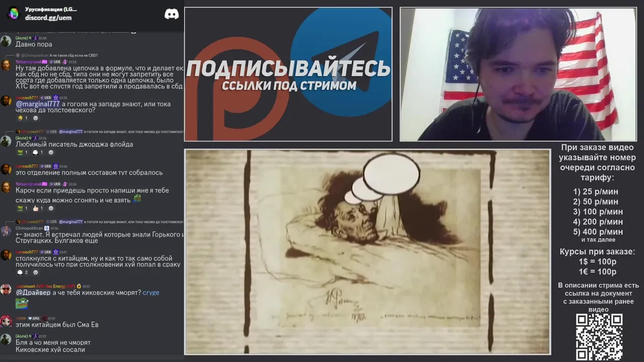
Task: Click the @Драйвер mention
Action: coord(33,292)
